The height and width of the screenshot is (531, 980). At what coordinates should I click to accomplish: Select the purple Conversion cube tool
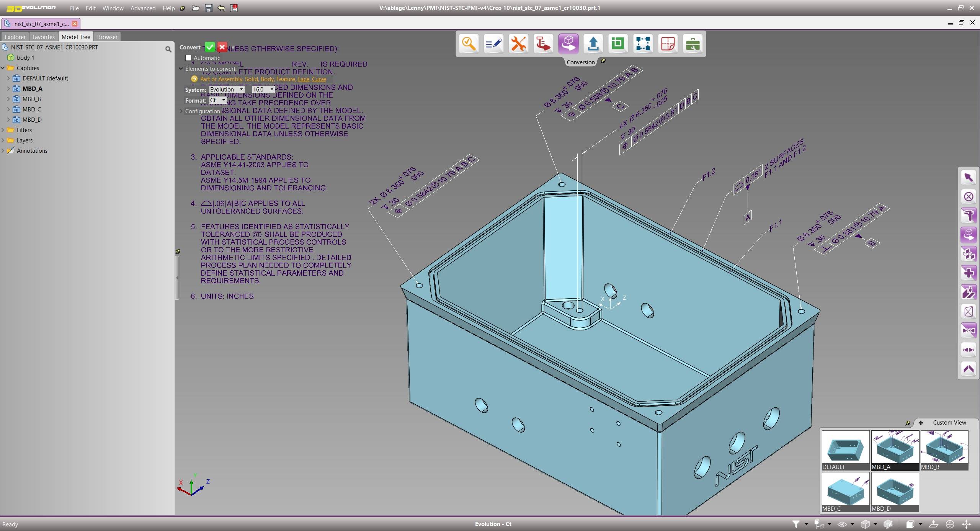coord(568,44)
